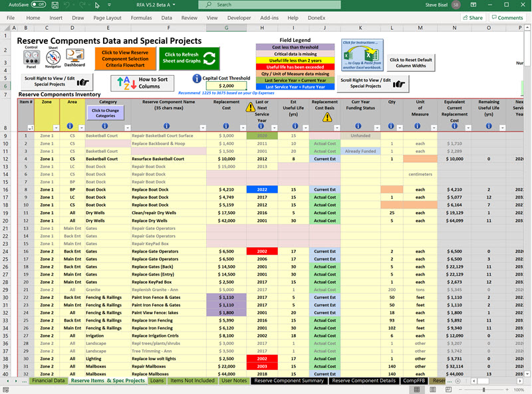Open the Copy & Paste instructions icon

[362, 54]
